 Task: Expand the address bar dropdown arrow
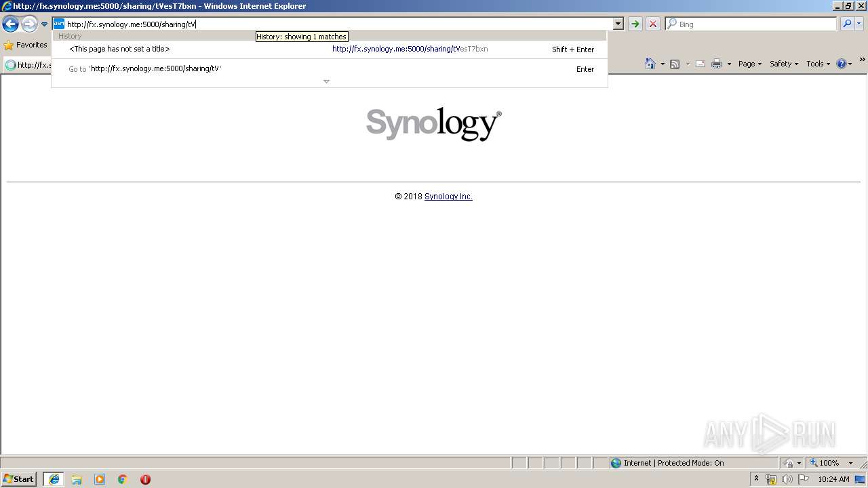(618, 24)
